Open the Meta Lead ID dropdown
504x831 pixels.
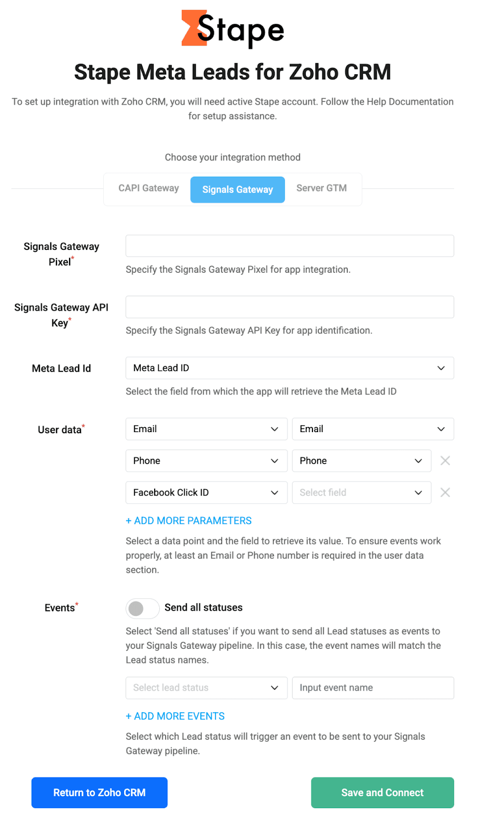pyautogui.click(x=290, y=368)
